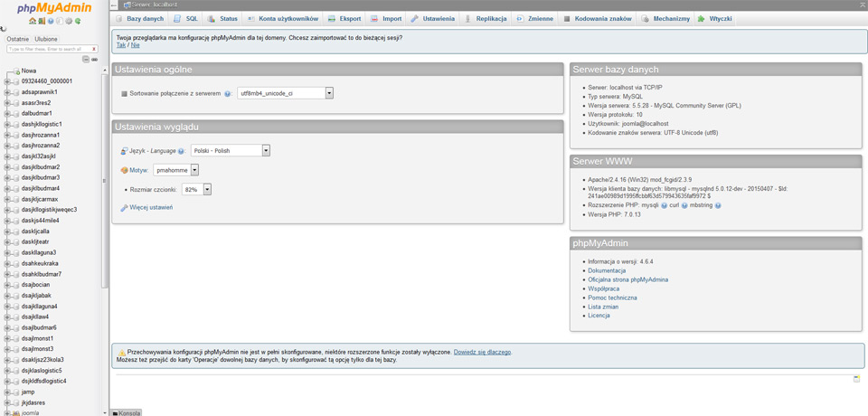
Task: Click Dowiedz się dlaczego link
Action: pos(483,352)
